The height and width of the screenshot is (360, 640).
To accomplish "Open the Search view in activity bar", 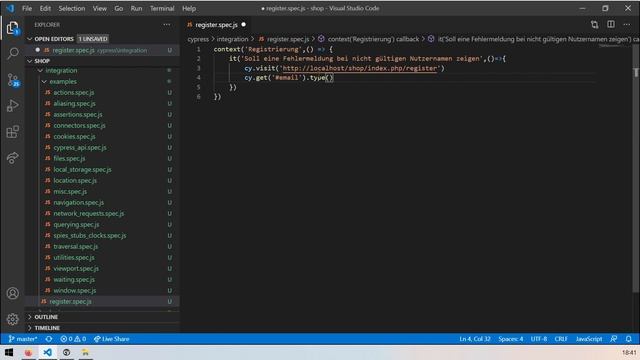I will point(13,53).
